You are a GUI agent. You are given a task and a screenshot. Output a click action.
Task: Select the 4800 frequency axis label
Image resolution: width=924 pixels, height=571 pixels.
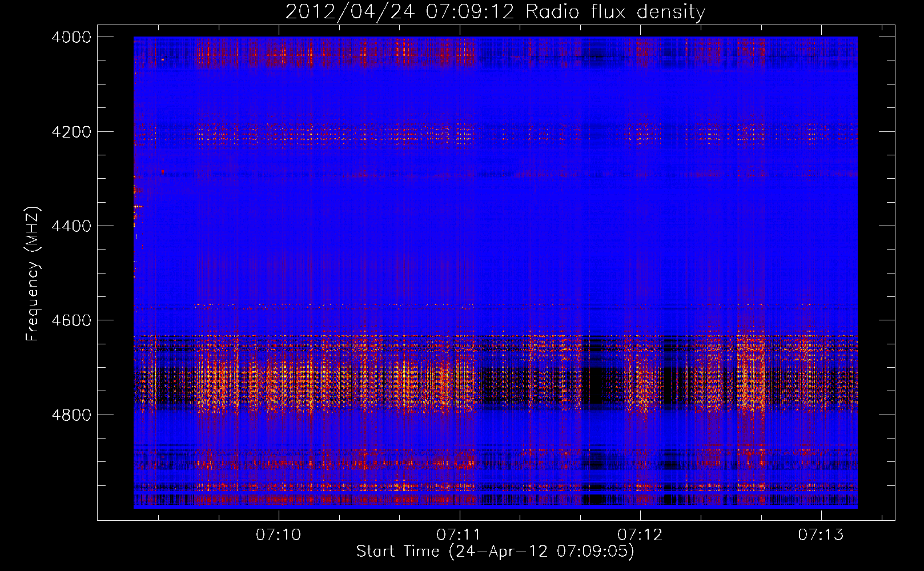click(71, 415)
